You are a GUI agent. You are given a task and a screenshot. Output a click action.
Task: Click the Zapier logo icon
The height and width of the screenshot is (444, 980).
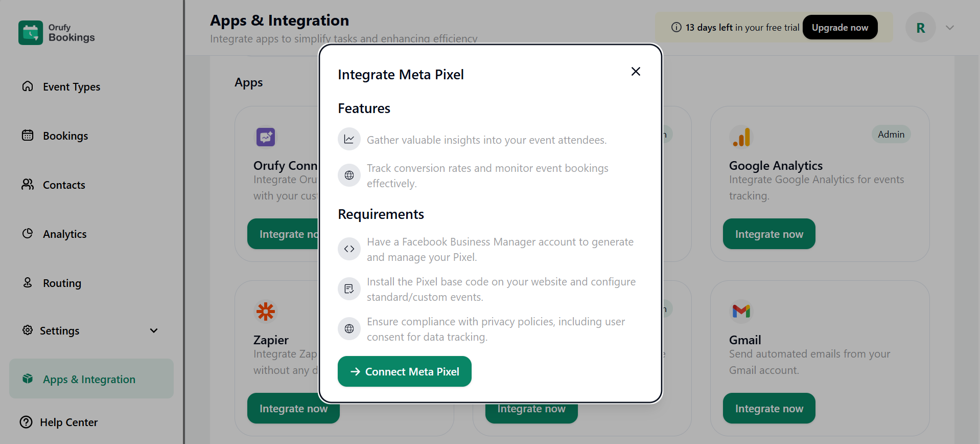pos(266,311)
